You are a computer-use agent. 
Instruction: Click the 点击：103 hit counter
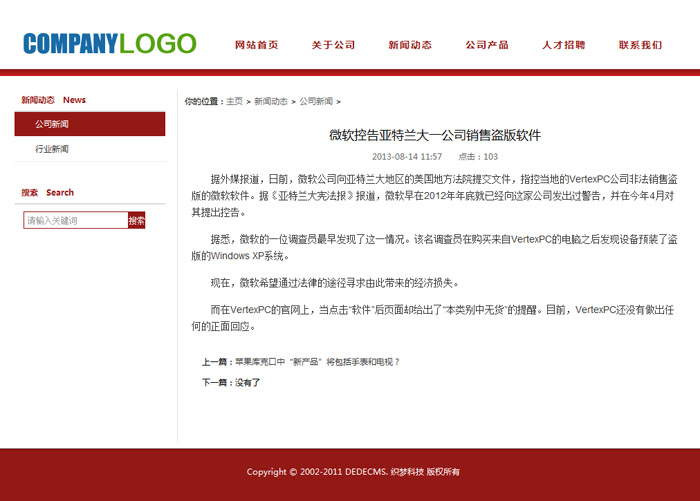pos(478,157)
